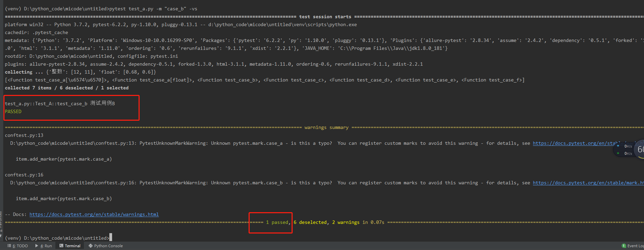Viewport: 644px width, 250px height.
Task: Click the "2 warnings in 0.07s" summary text
Action: point(358,222)
